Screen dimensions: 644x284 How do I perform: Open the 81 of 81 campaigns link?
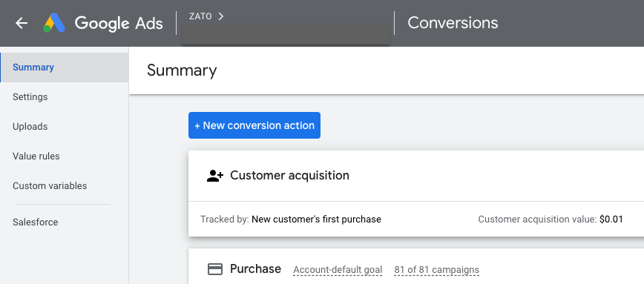pos(436,270)
